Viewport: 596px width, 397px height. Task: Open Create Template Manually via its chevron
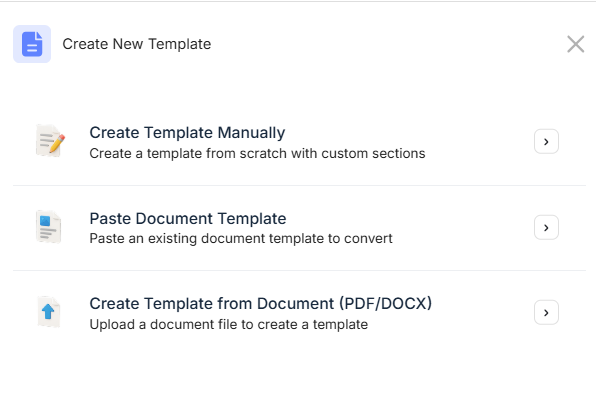tap(546, 141)
